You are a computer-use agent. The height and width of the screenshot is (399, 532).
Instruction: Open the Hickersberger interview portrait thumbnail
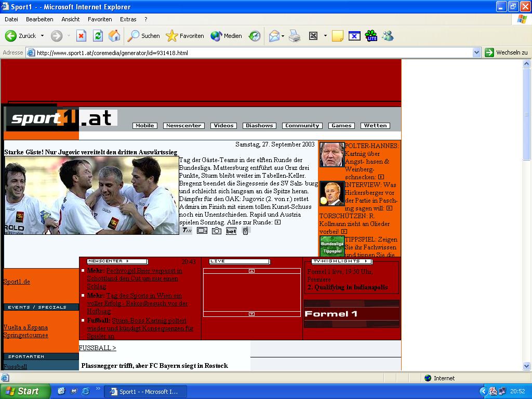[332, 194]
